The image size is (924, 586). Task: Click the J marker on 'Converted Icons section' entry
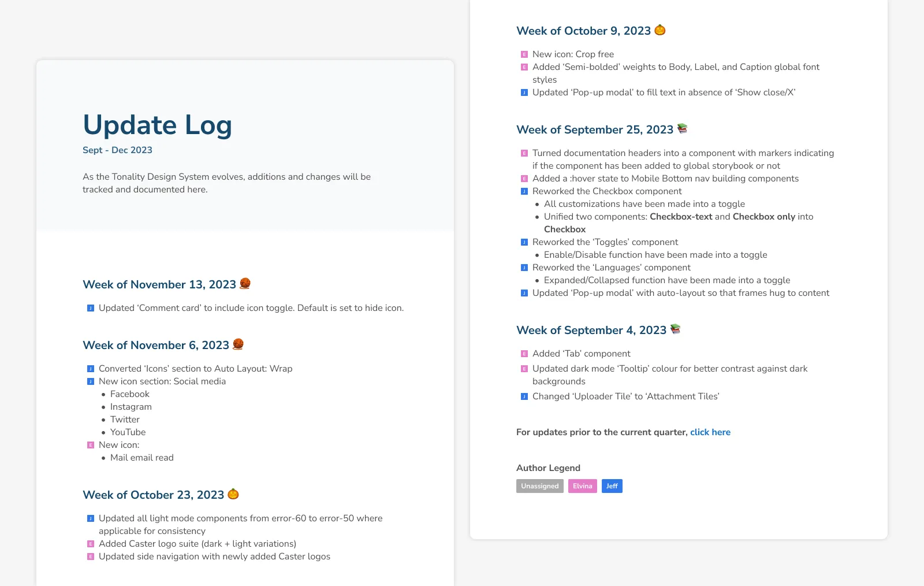point(90,368)
